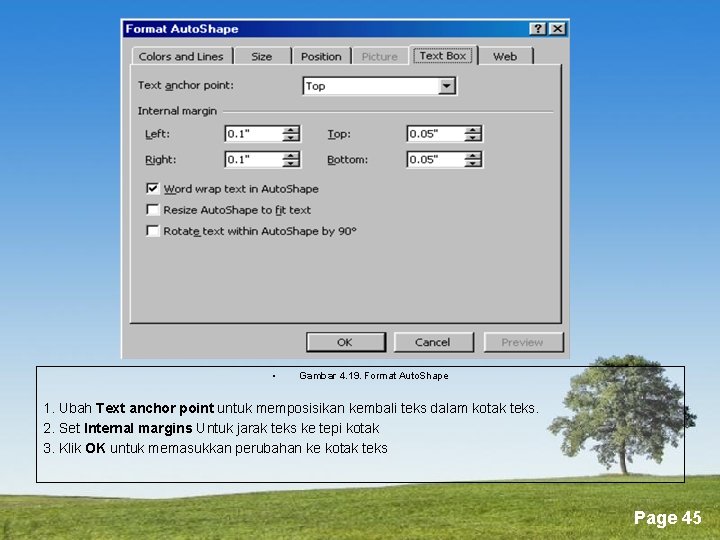Viewport: 720px width, 540px height.
Task: Click the 'Page 45' text
Action: click(668, 518)
